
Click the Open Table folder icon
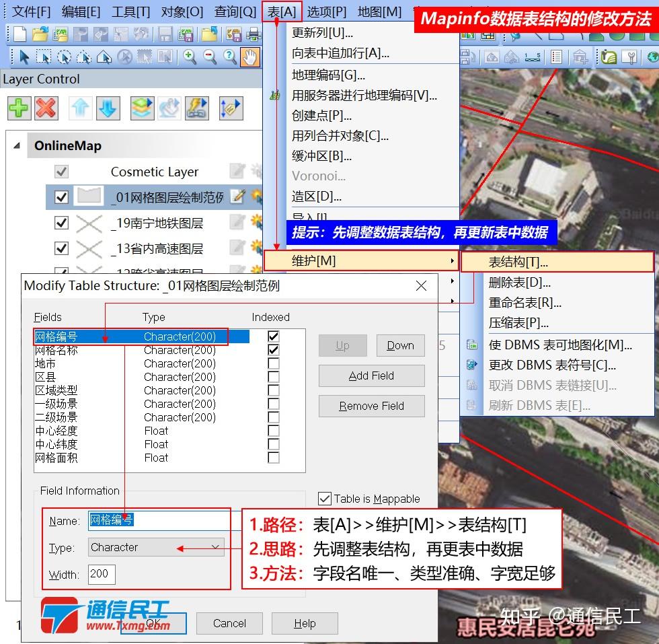(x=40, y=34)
